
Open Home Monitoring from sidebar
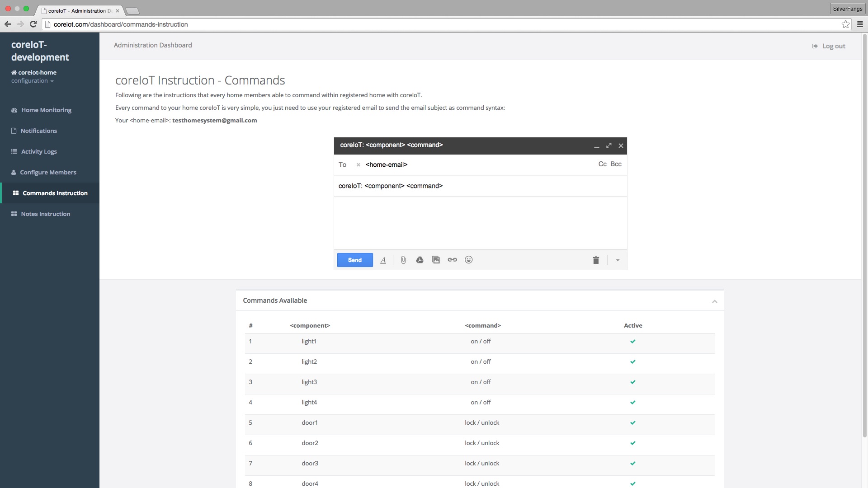[46, 110]
